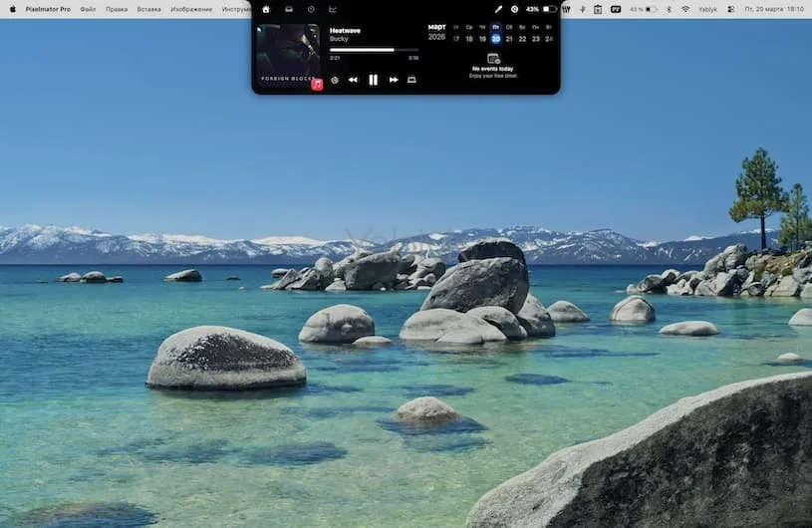Click the Heatwave album artwork
This screenshot has height=528, width=812.
point(289,57)
